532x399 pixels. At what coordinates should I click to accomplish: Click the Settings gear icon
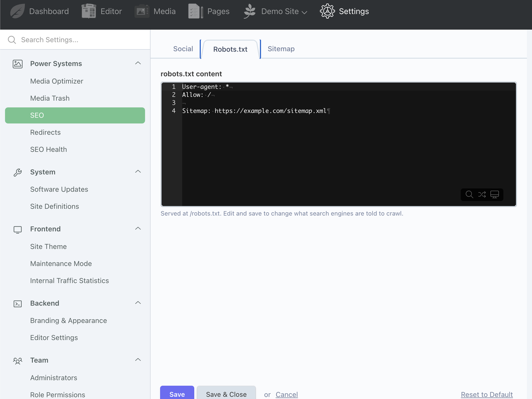327,12
